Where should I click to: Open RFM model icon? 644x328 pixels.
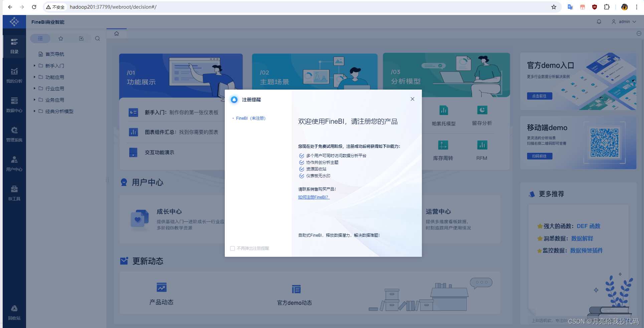tap(482, 145)
